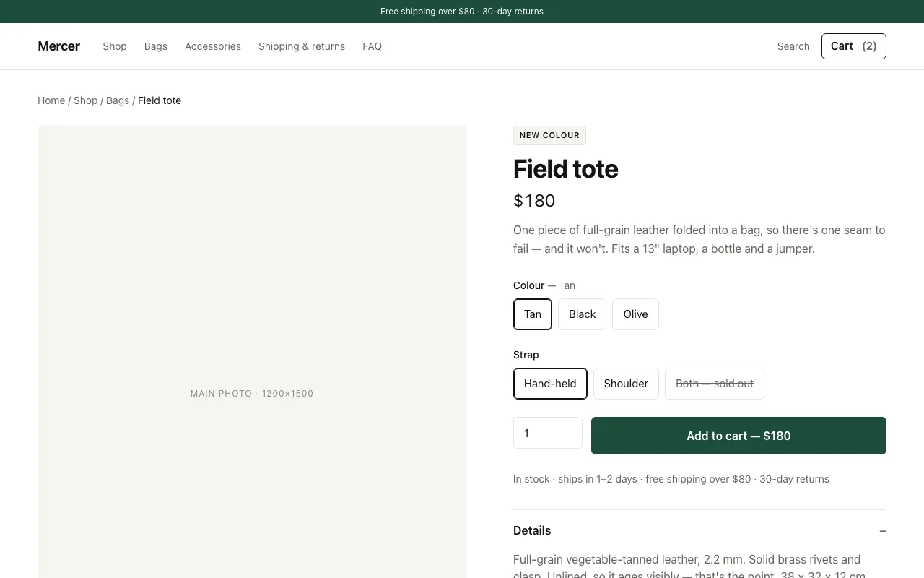The width and height of the screenshot is (924, 578).
Task: Click the Details minus icon
Action: click(882, 531)
